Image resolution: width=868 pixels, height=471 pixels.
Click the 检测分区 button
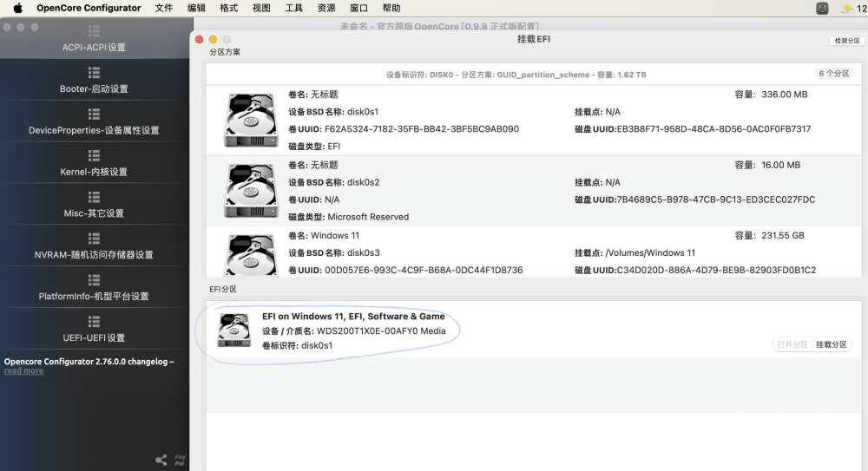(x=847, y=41)
